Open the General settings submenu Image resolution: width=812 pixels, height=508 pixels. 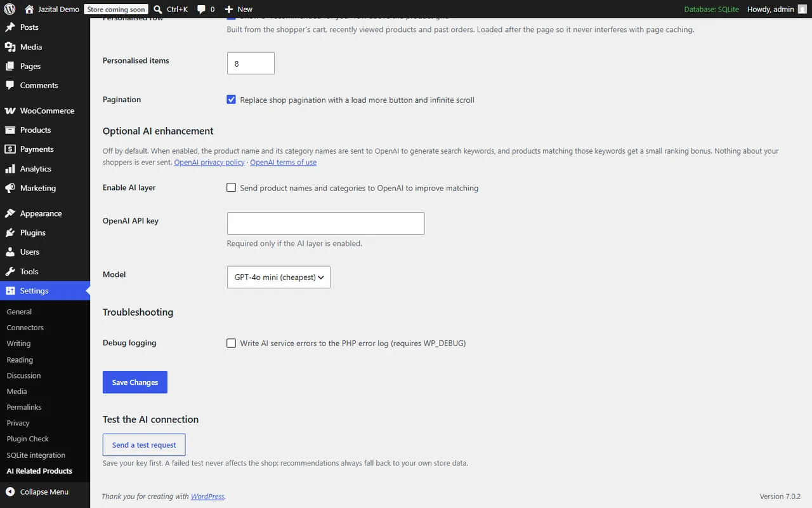coord(19,312)
